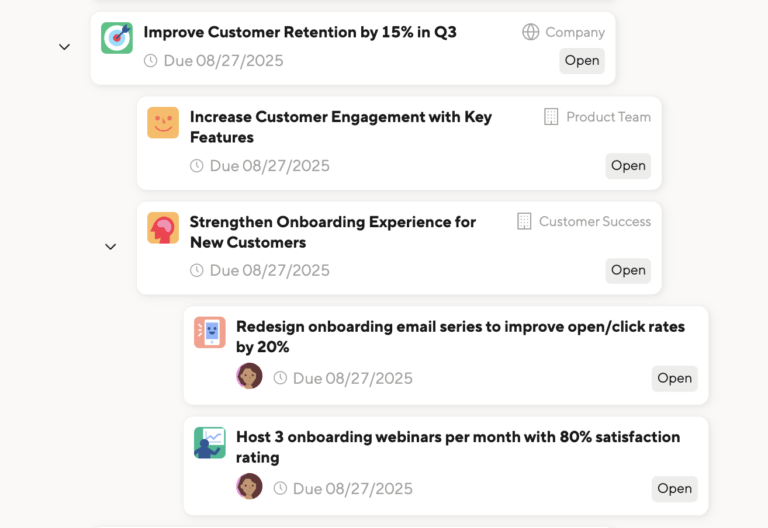
Task: Click due date on Increase Customer Engagement
Action: click(260, 166)
